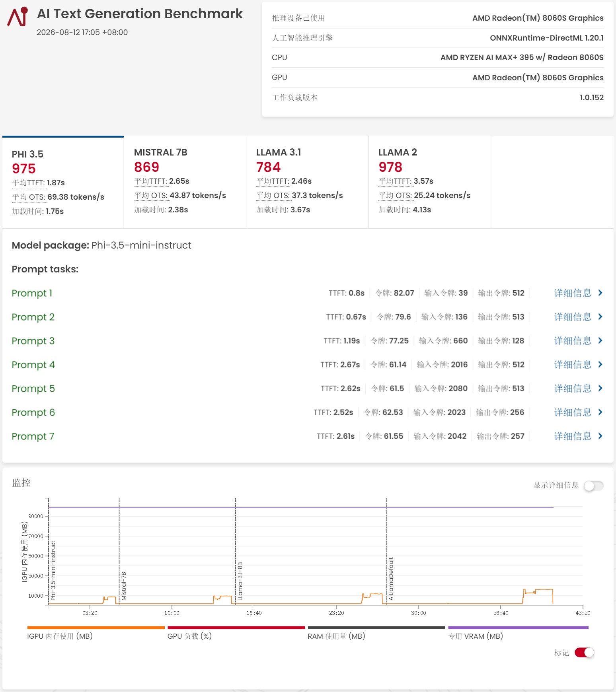616x692 pixels.
Task: Click the LLAMA 3.1 score 784
Action: [x=269, y=167]
